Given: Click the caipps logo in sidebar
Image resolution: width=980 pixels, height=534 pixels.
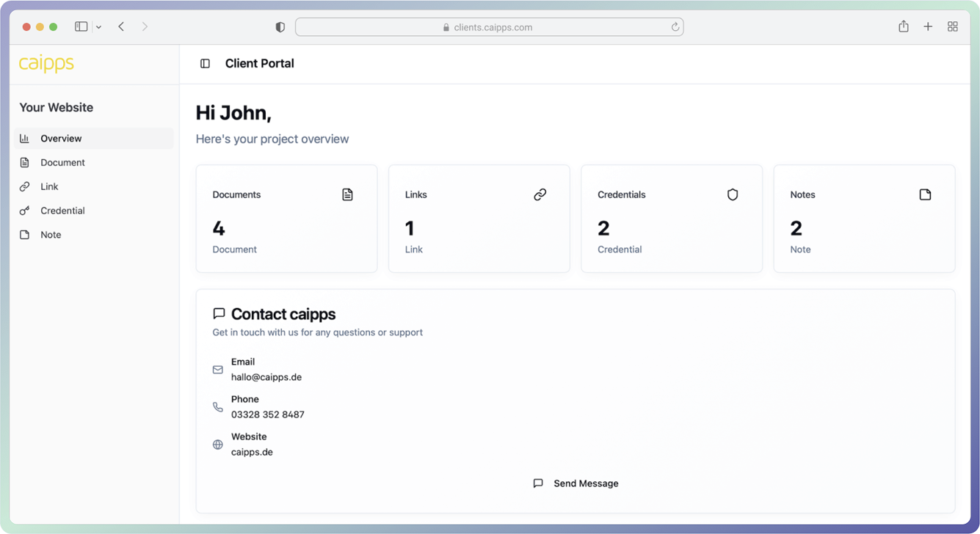Looking at the screenshot, I should pyautogui.click(x=46, y=64).
